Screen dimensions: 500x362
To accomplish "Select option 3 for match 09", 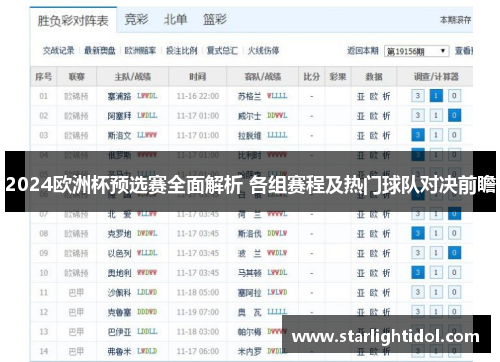I will (x=418, y=253).
